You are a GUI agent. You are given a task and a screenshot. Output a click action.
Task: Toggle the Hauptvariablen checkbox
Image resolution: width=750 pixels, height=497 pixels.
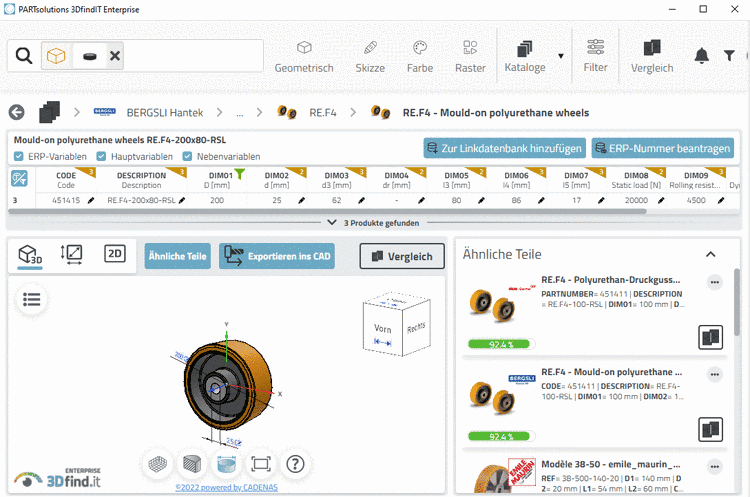(101, 156)
